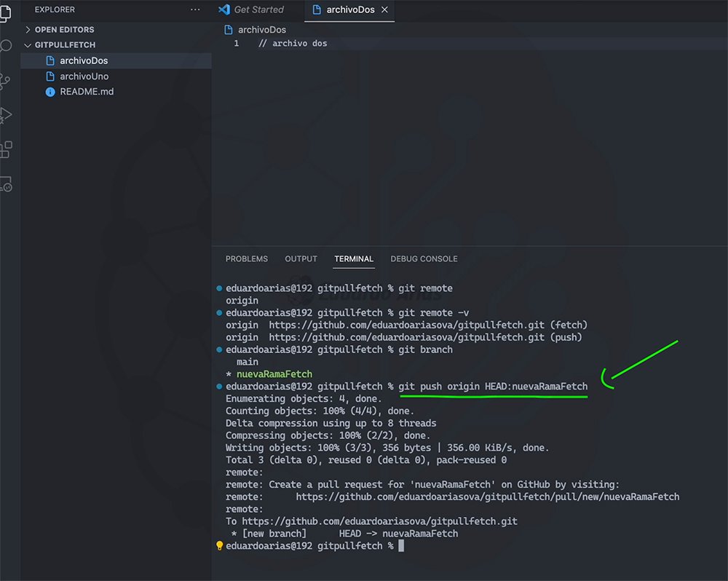Select the archivoDos editor tab
Image resolution: width=728 pixels, height=581 pixels.
click(x=349, y=10)
